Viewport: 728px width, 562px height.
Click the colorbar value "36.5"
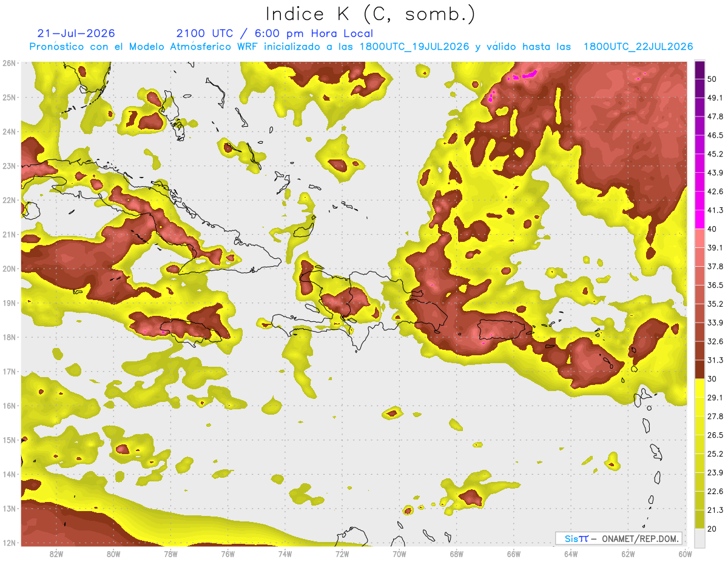715,285
